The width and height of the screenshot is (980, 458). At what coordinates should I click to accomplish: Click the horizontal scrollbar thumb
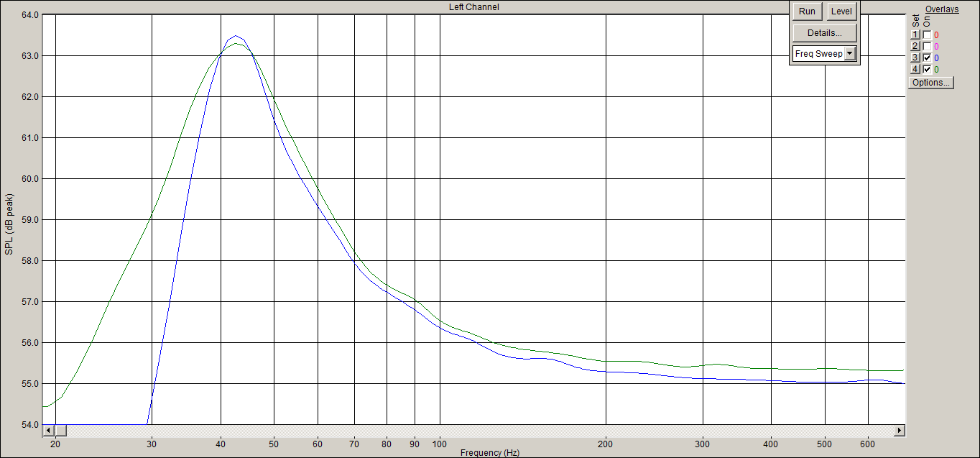click(x=60, y=430)
